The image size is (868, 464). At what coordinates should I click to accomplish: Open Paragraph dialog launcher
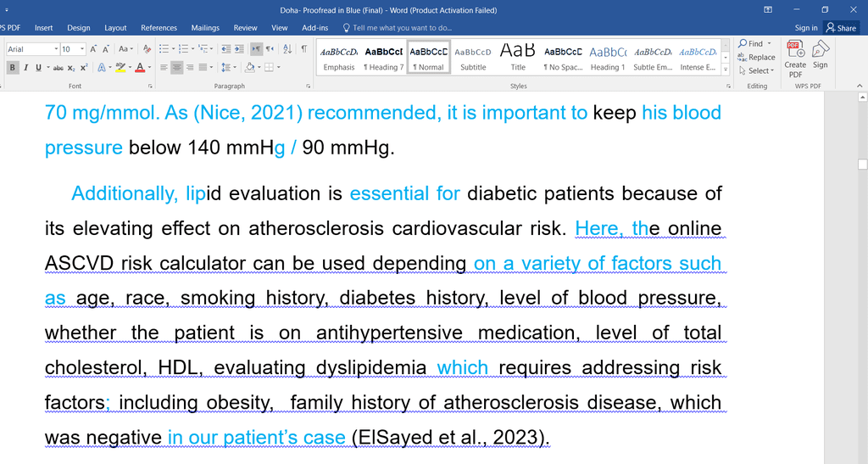tap(309, 87)
